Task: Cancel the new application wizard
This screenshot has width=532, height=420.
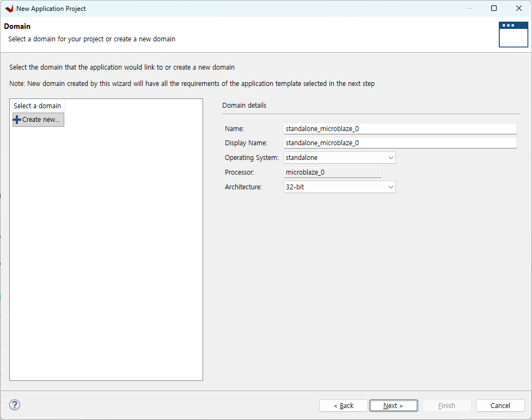Action: [x=500, y=406]
